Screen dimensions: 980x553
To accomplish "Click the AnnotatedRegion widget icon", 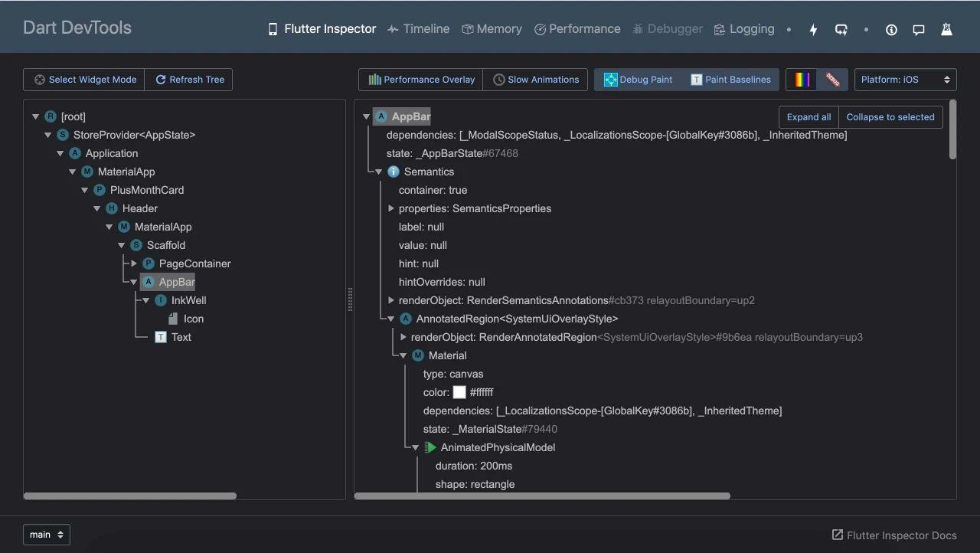I will (406, 319).
